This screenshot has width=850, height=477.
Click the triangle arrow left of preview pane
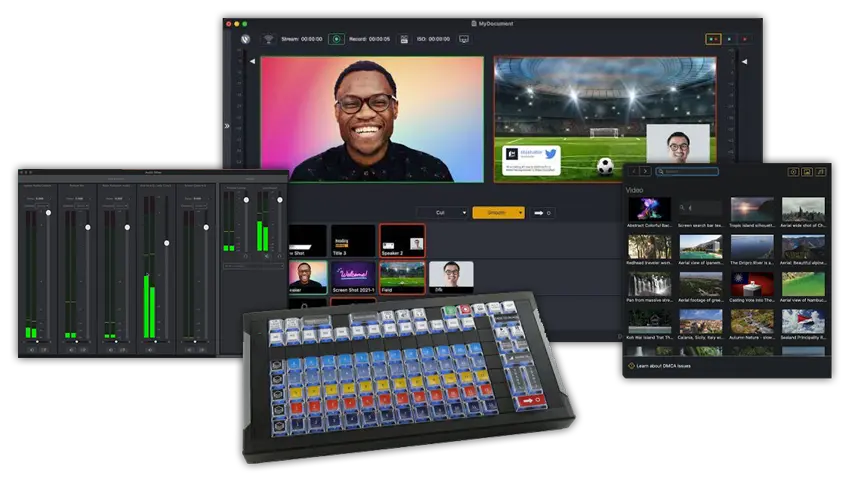pyautogui.click(x=252, y=61)
